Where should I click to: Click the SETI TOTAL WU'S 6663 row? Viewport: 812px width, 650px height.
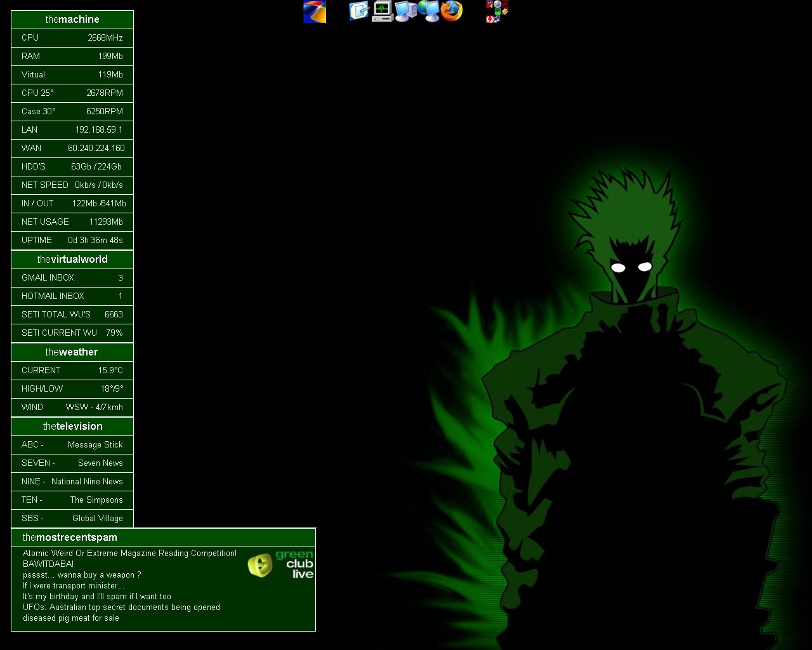[72, 315]
